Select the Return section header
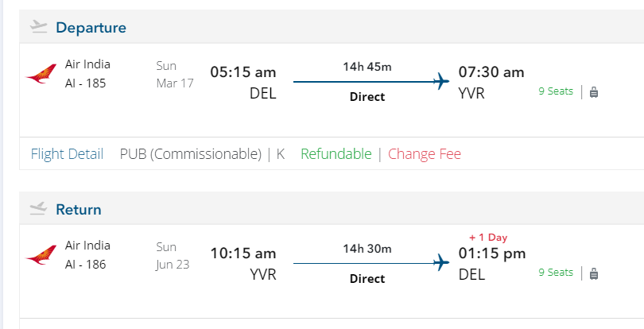 coord(79,210)
